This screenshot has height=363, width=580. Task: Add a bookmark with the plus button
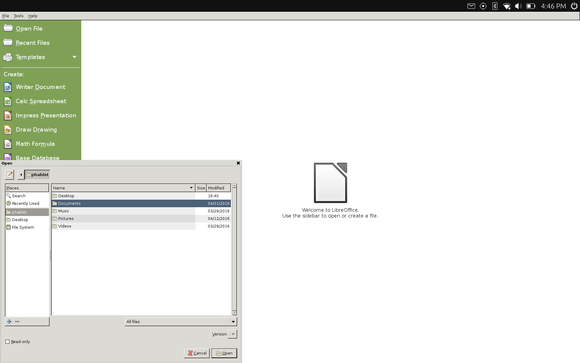coord(9,322)
